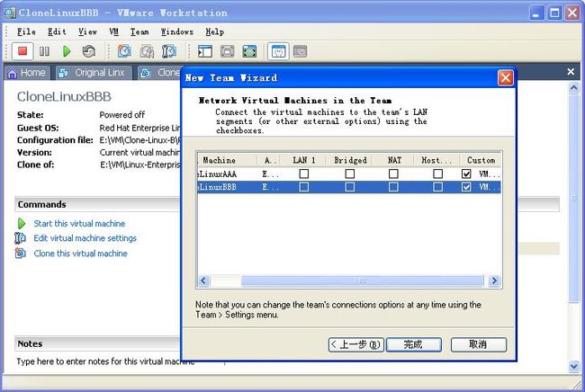Uncheck Custom for LinuxBBB

(x=466, y=187)
